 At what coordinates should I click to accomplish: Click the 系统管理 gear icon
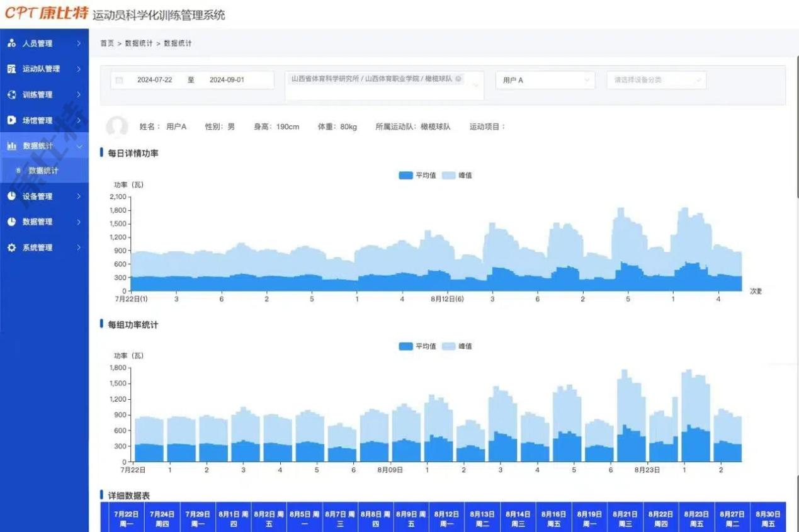click(x=11, y=247)
